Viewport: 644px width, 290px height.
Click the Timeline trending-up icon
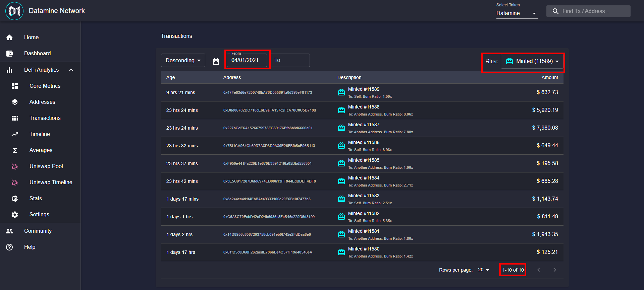[x=15, y=134]
